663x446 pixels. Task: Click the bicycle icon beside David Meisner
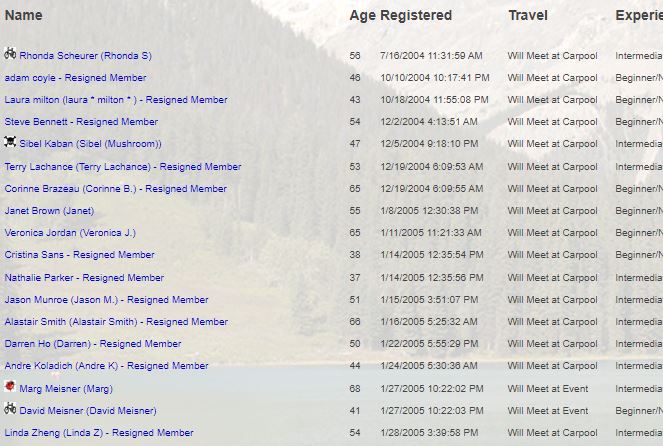(10, 408)
